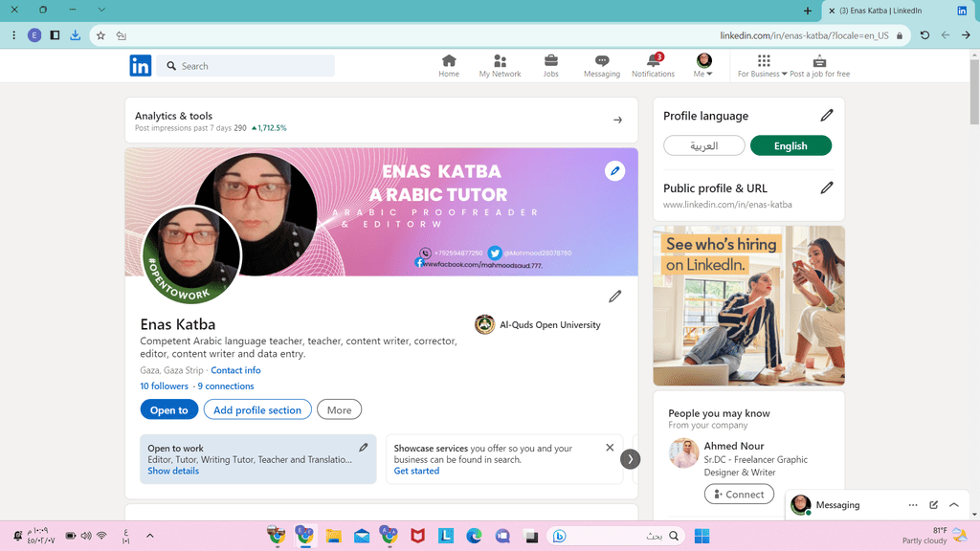Toggle the browser side panel icon
Viewport: 980px width, 551px height.
pos(55,35)
